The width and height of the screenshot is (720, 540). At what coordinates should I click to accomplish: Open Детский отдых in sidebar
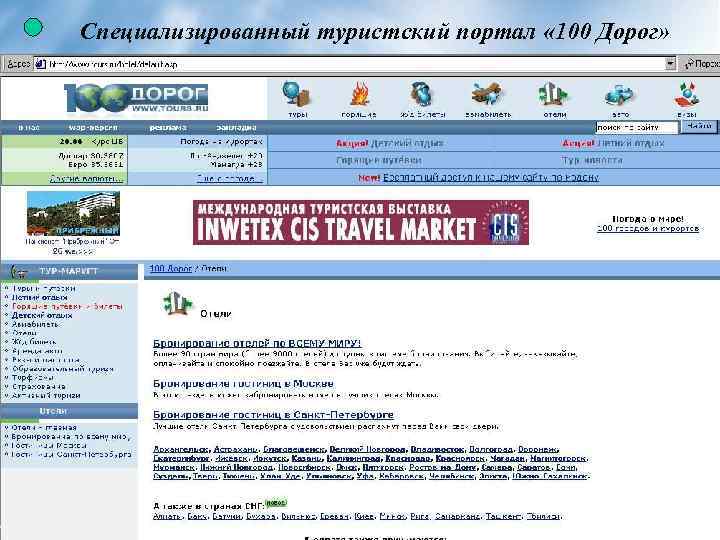[x=42, y=315]
